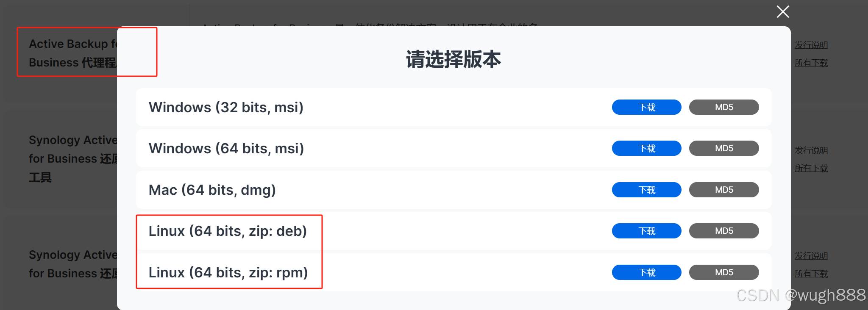Image resolution: width=868 pixels, height=310 pixels.
Task: Show MD5 checksum for Mac version
Action: pyautogui.click(x=723, y=190)
